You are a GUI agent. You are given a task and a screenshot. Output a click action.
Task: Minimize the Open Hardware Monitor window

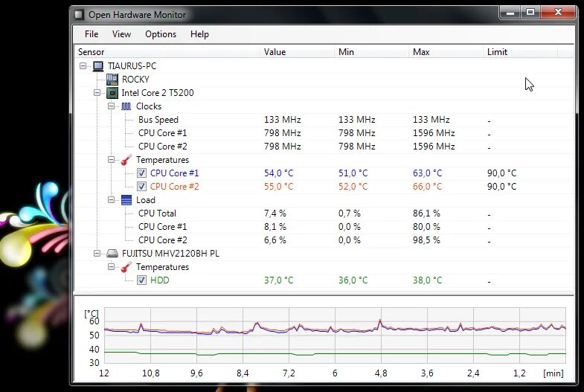coord(510,13)
